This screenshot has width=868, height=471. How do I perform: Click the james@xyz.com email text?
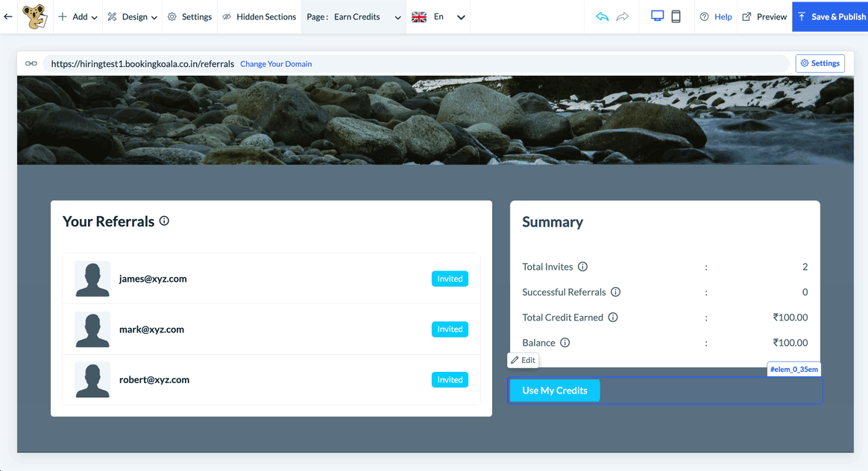point(153,279)
